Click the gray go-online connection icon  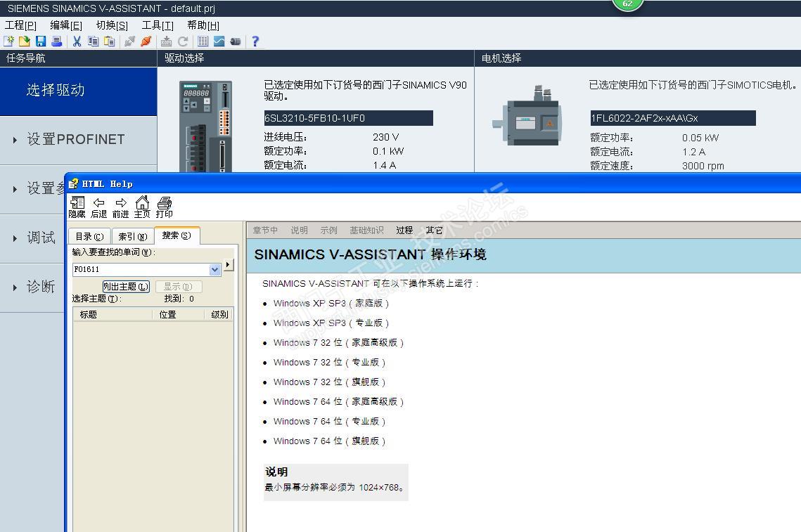pyautogui.click(x=130, y=41)
